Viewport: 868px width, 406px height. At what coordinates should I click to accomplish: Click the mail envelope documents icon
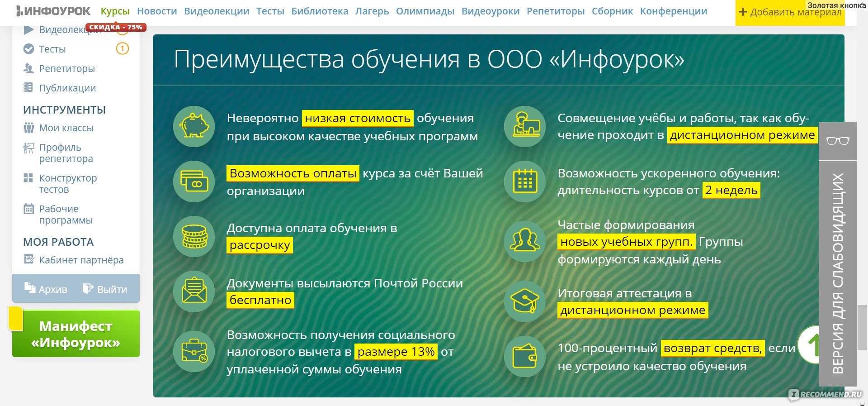click(194, 291)
